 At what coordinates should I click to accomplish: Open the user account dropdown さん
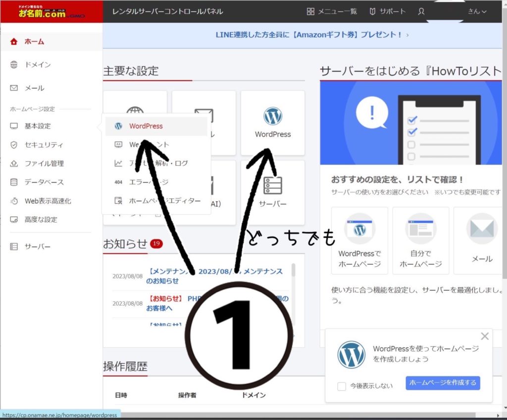click(477, 11)
